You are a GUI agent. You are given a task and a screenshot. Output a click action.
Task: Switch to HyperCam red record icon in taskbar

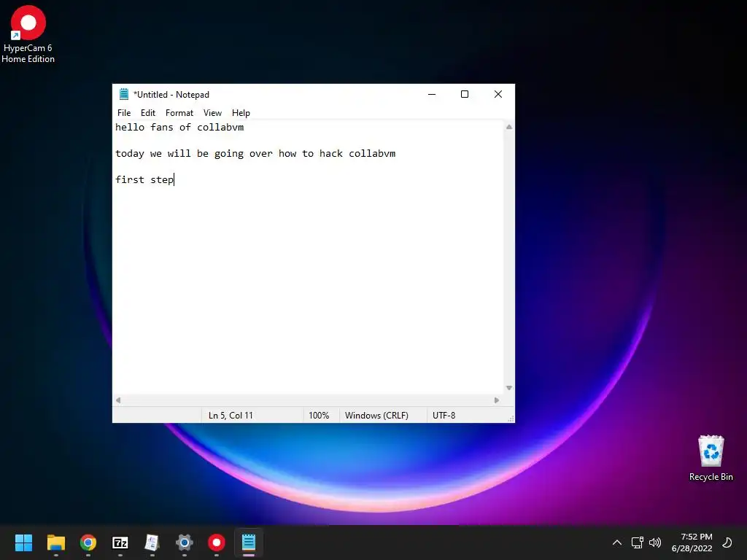click(216, 542)
